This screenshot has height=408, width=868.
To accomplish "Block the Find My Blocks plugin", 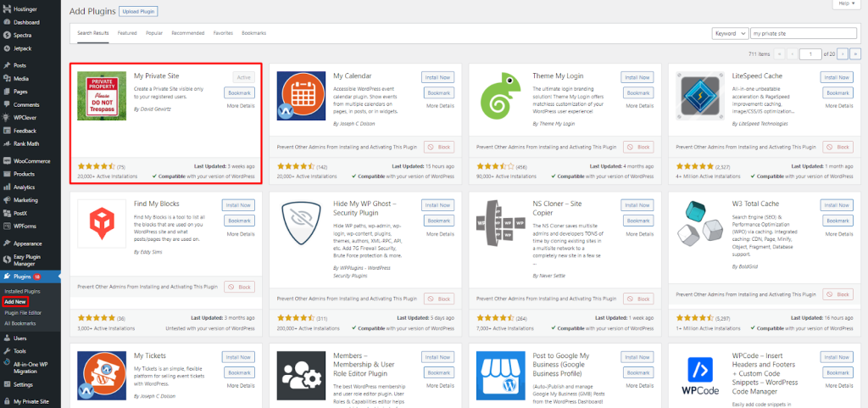I will click(x=239, y=287).
